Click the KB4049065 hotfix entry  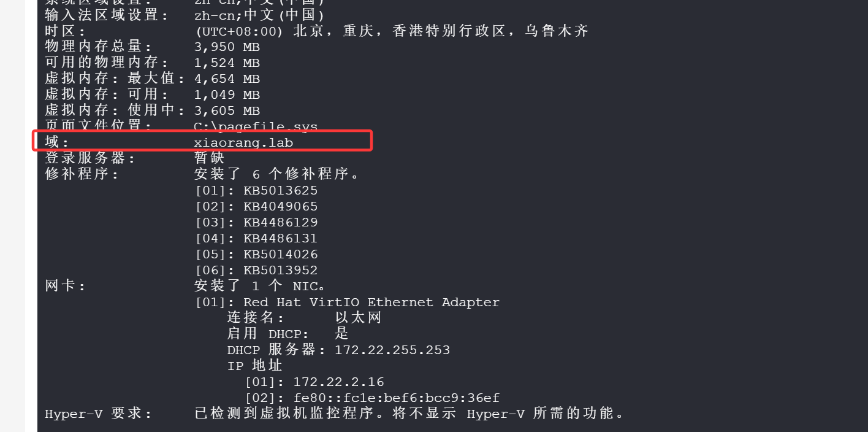click(x=280, y=206)
